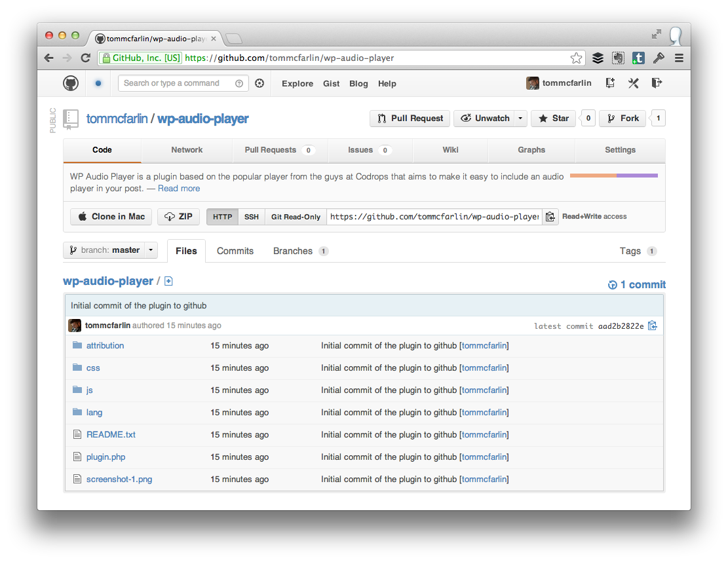Switch to the Commits tab
This screenshot has height=562, width=728.
click(x=235, y=251)
